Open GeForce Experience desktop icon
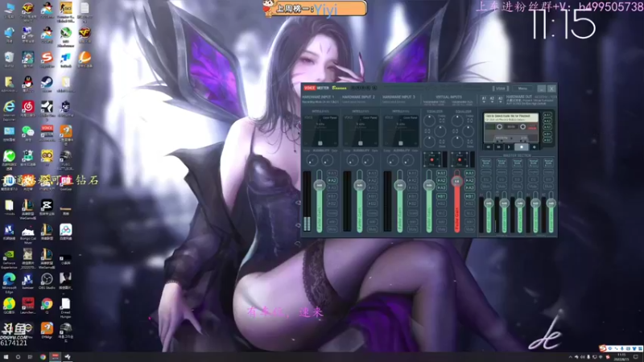This screenshot has height=362, width=644. click(x=9, y=257)
